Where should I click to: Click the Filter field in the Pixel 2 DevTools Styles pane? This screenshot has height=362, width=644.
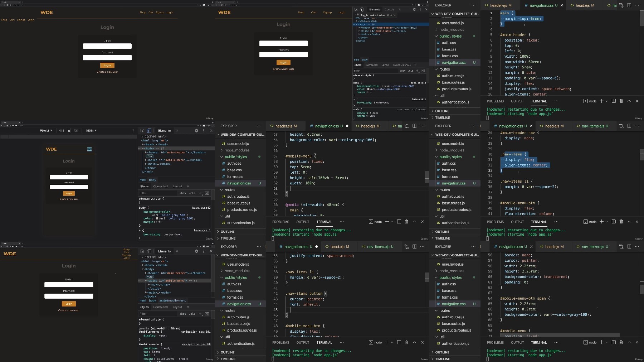point(158,193)
